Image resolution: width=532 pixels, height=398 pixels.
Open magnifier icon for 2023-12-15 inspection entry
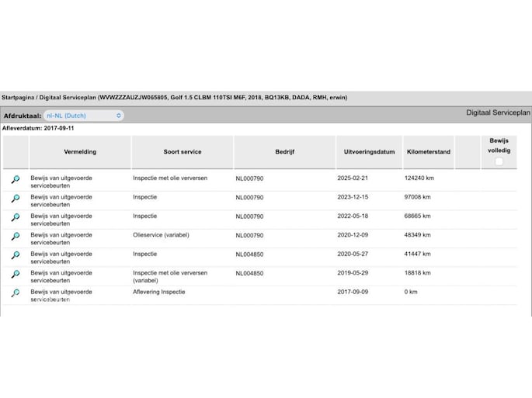pos(15,199)
